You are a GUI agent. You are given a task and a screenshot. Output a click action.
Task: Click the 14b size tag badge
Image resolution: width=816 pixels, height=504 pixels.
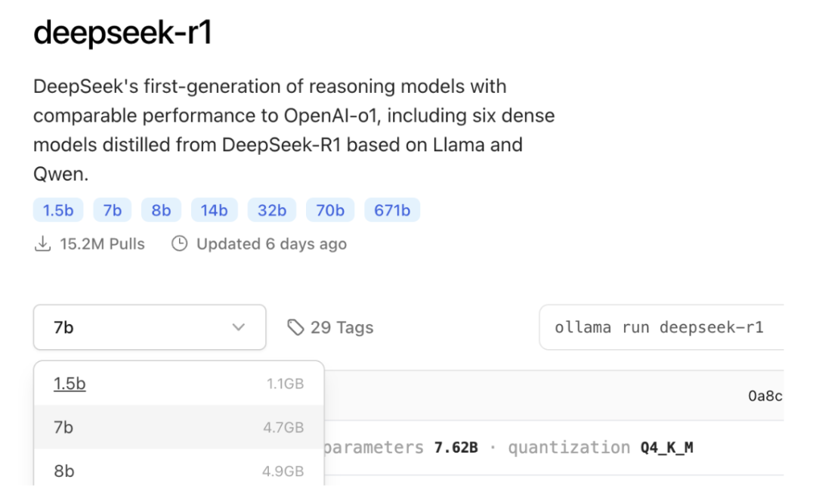click(214, 210)
